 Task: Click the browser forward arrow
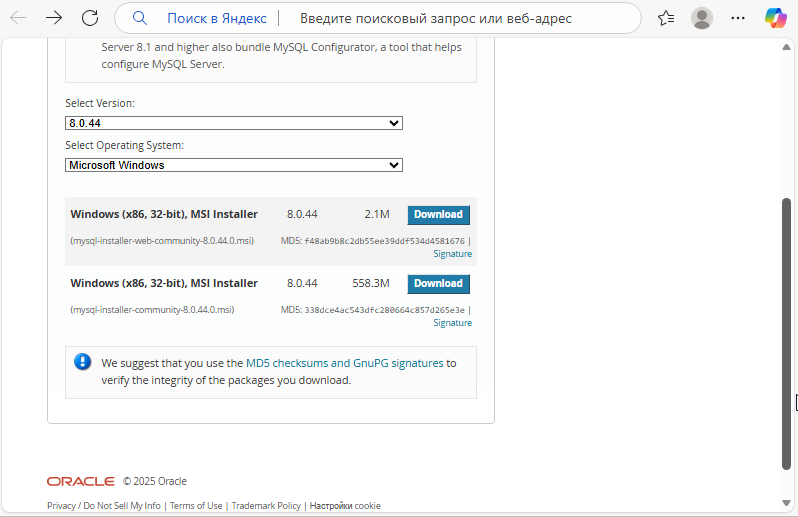point(54,18)
